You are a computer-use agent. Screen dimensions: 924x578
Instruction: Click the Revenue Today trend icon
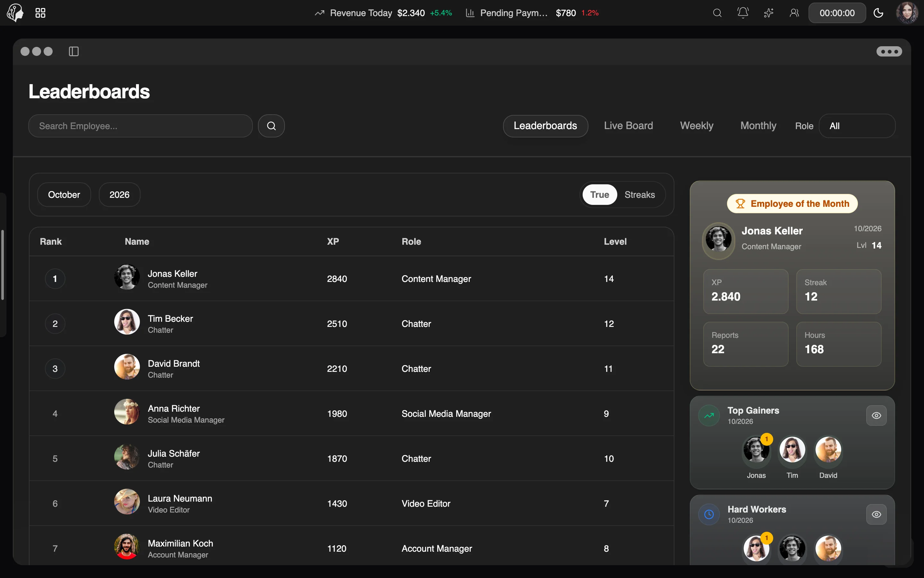(x=319, y=13)
